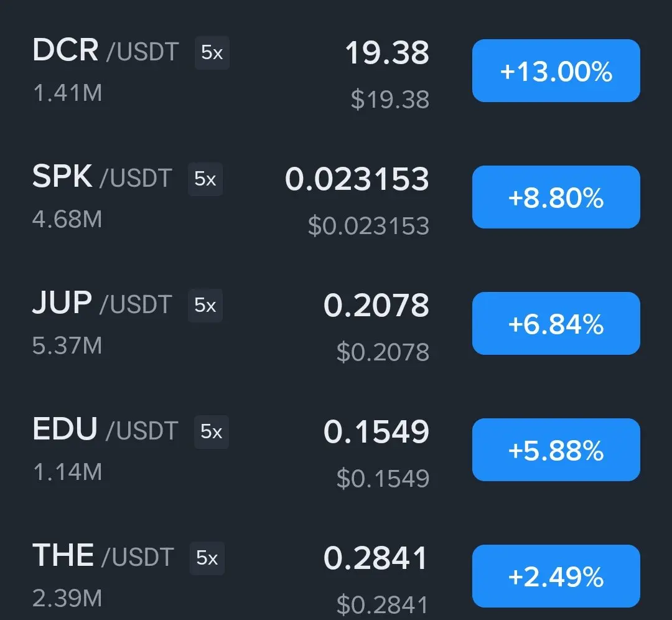Open the EDU/USDT trading pair
Viewport: 672px width, 620px height.
point(105,430)
